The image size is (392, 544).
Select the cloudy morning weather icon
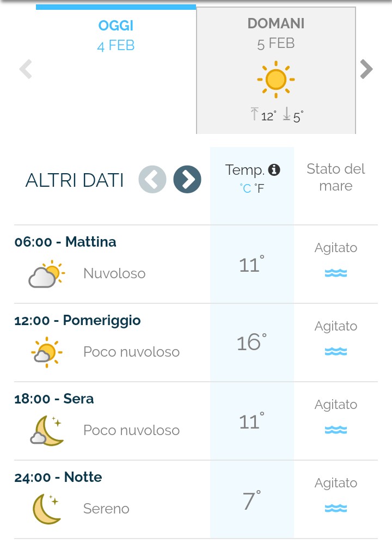[47, 274]
